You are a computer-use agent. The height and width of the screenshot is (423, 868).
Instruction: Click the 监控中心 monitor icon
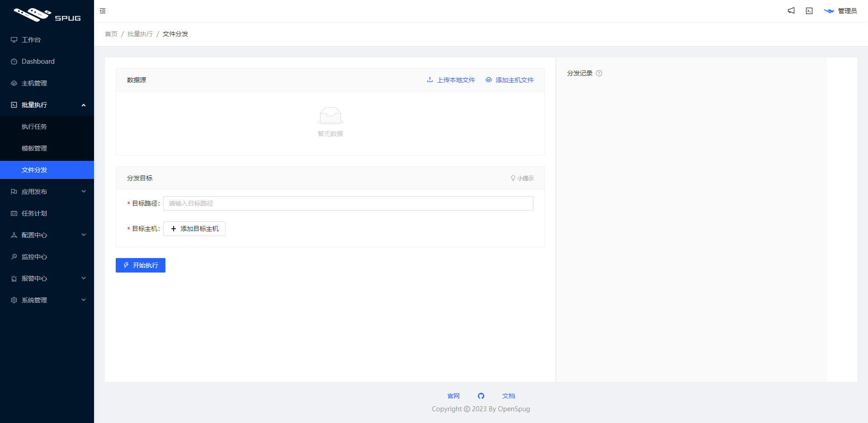click(14, 257)
